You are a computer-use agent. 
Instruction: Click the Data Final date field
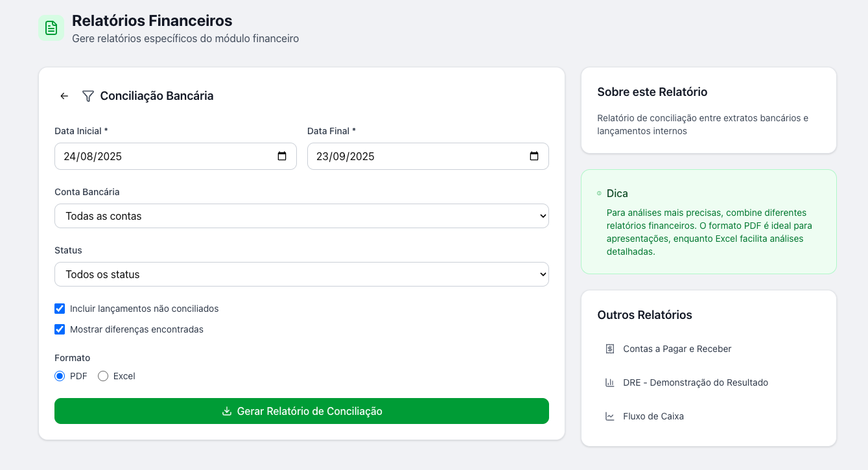point(415,156)
